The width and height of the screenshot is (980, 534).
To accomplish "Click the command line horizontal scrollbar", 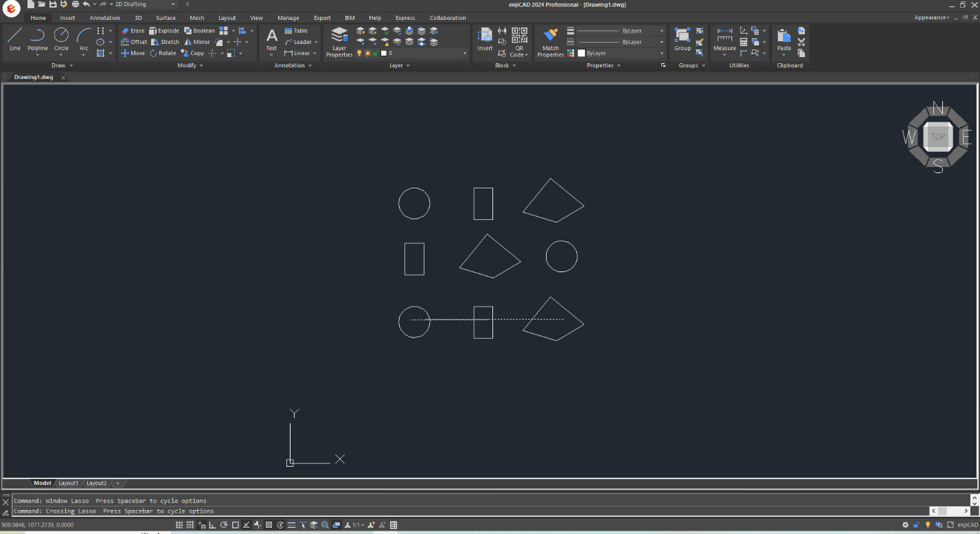I will point(950,511).
